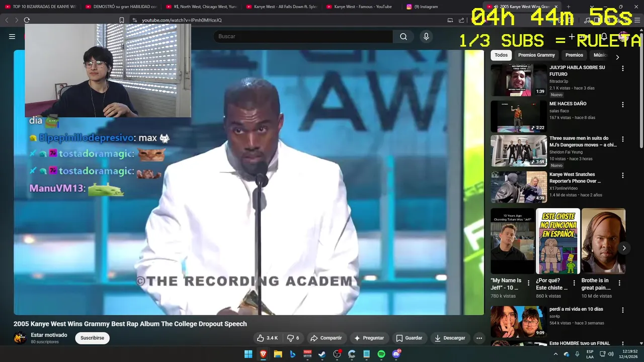
Task: Reload the page with the browser refresh icon
Action: 27,20
